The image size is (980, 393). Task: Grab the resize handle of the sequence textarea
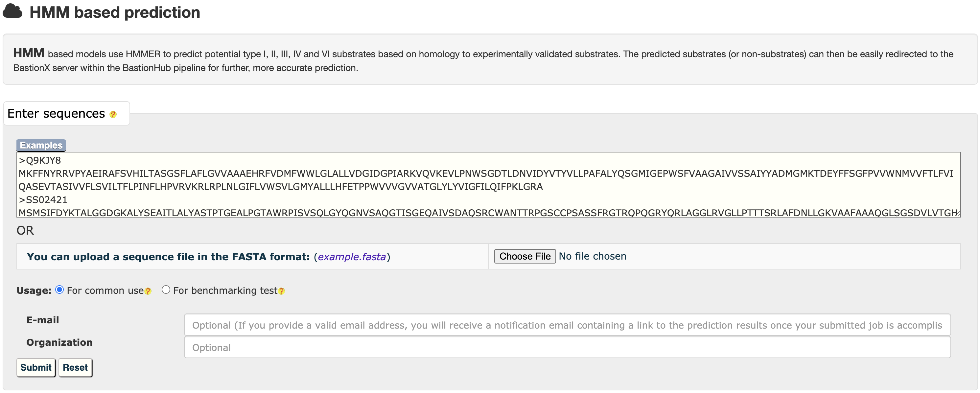tap(957, 214)
